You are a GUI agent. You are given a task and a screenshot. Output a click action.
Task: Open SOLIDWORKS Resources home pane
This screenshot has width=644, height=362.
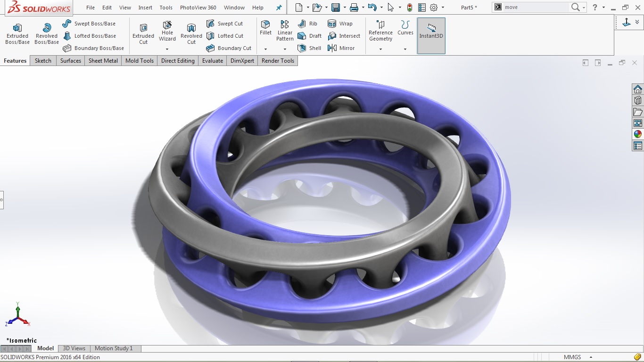pyautogui.click(x=637, y=89)
